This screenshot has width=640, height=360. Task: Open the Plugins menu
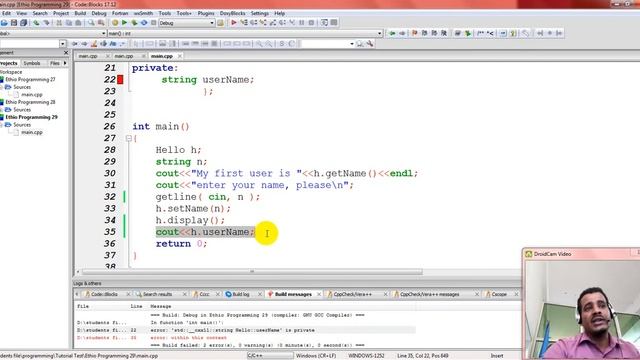(x=206, y=13)
